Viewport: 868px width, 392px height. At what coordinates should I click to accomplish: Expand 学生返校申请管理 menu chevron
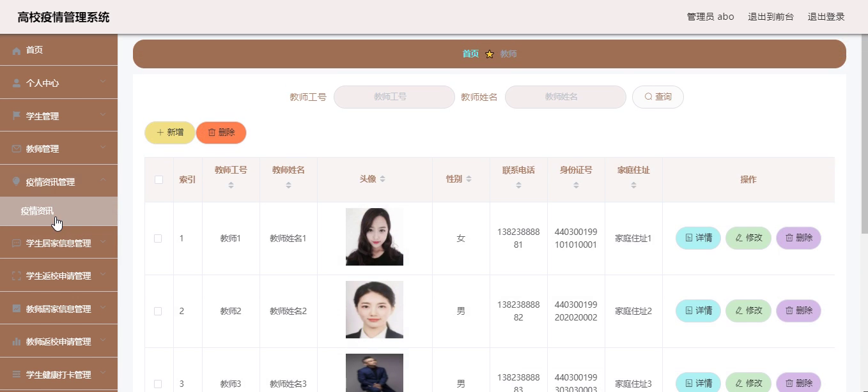click(103, 275)
